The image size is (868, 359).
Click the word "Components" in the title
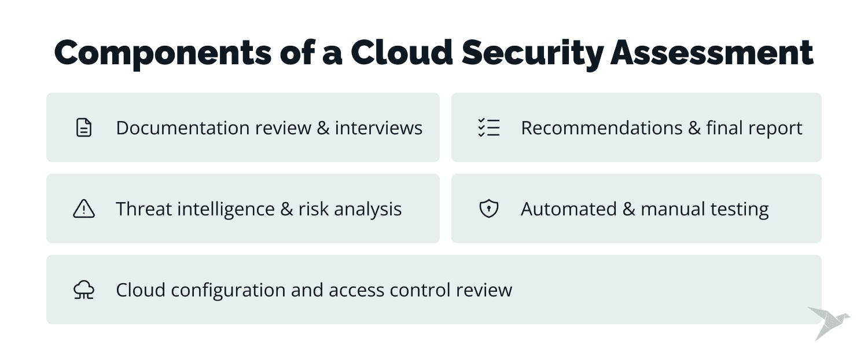pyautogui.click(x=163, y=53)
